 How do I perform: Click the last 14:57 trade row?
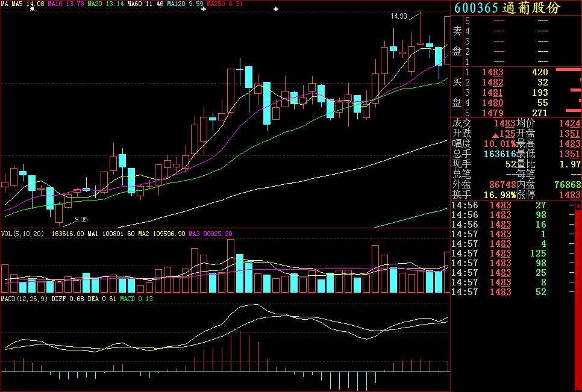tap(509, 292)
